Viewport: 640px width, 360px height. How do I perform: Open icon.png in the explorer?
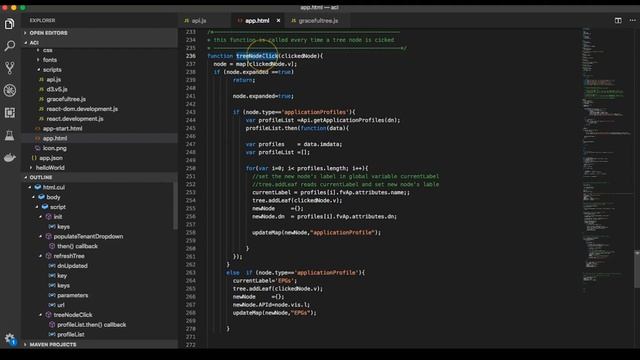point(55,148)
